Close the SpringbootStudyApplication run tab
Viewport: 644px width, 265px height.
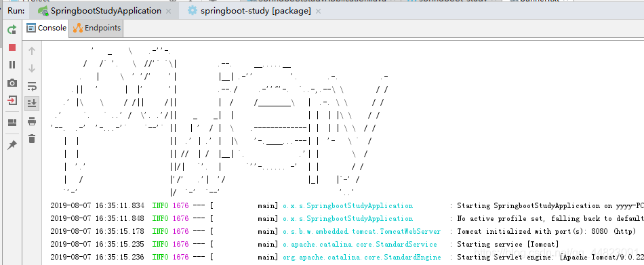coord(168,12)
